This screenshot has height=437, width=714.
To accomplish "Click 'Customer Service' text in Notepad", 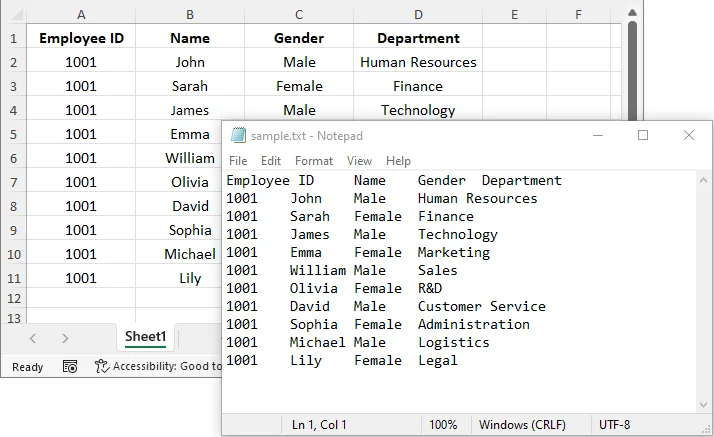I will pyautogui.click(x=482, y=306).
